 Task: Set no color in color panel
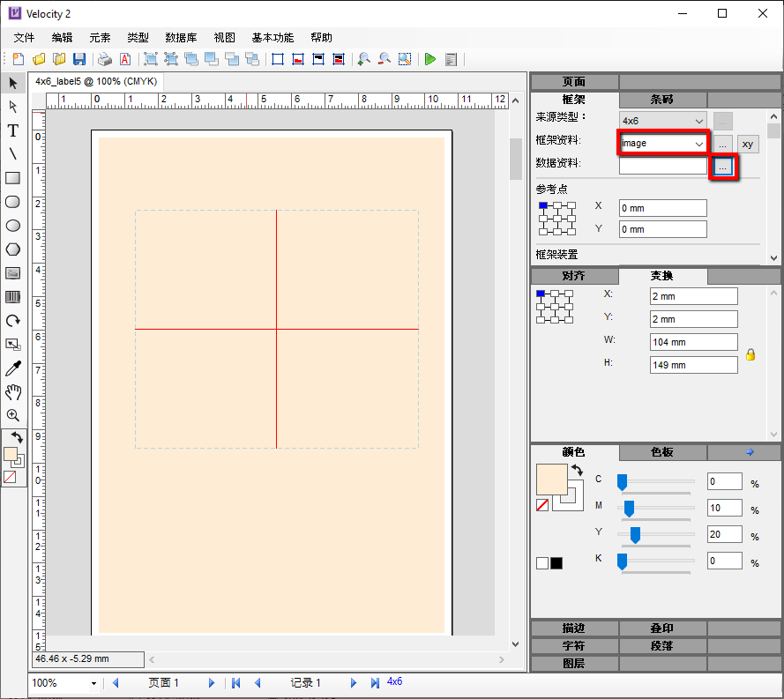pyautogui.click(x=542, y=505)
